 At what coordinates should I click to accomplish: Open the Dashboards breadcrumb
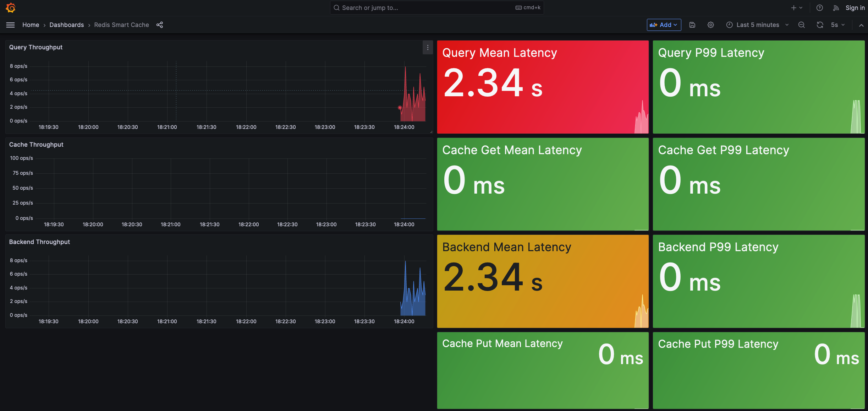[66, 25]
